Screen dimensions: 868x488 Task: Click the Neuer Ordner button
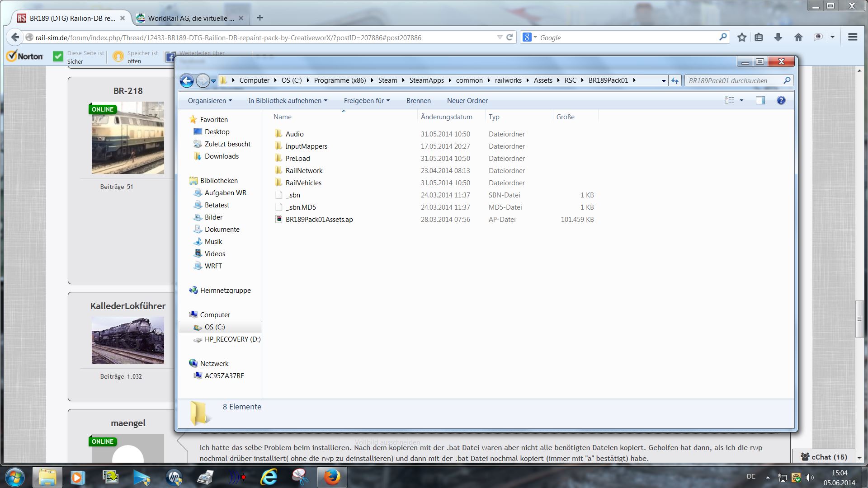point(467,101)
